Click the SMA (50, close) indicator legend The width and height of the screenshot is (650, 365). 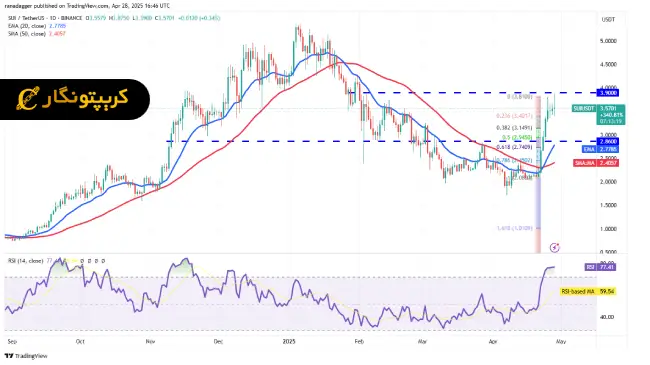[37, 34]
